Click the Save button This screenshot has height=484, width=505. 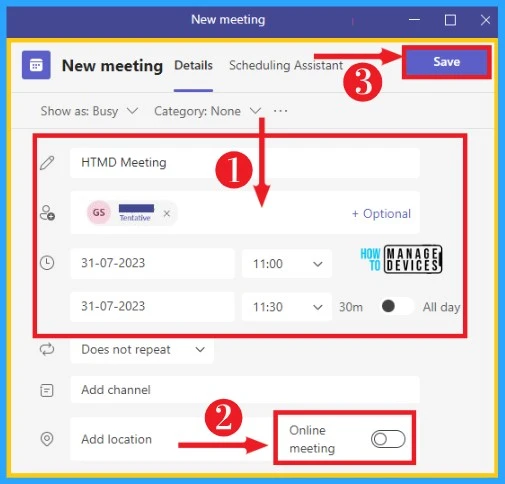point(447,62)
